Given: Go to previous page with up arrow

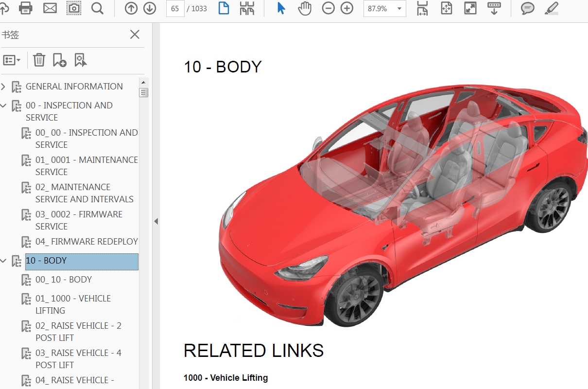Looking at the screenshot, I should 131,8.
